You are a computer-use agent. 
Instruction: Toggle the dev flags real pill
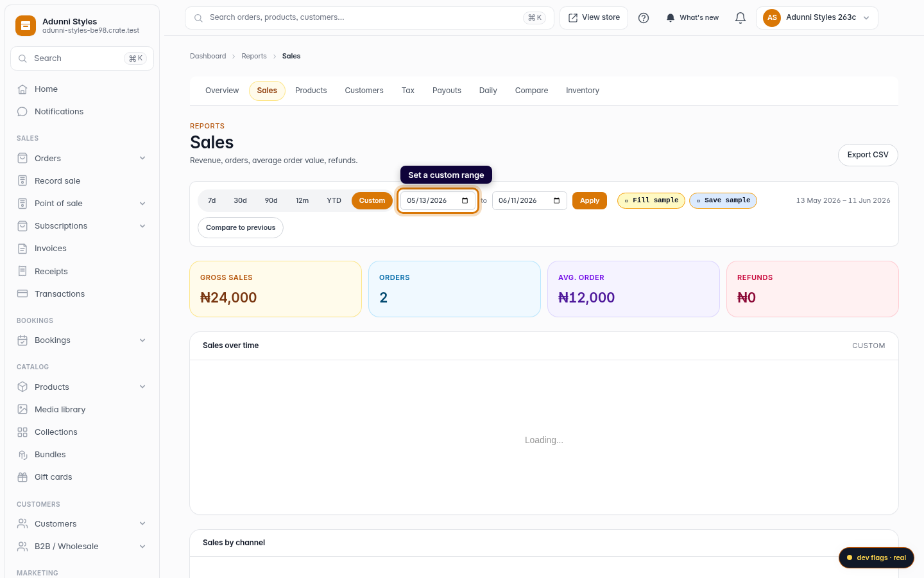877,558
